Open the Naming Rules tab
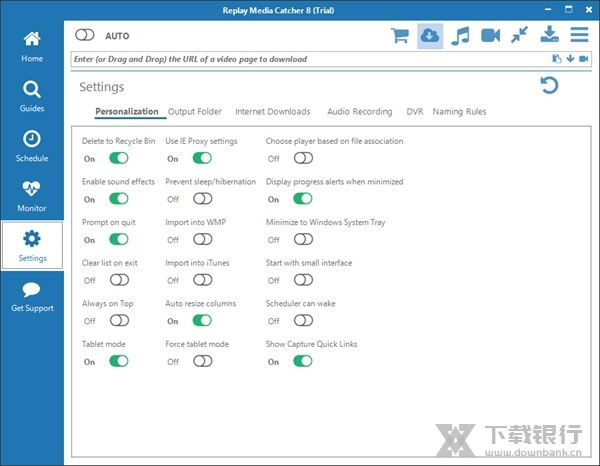This screenshot has height=466, width=600. (459, 112)
